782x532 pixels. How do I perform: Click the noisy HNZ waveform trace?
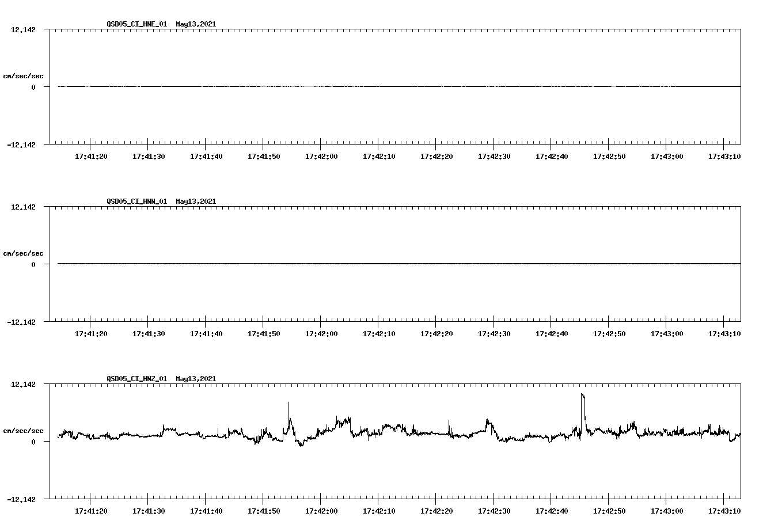pyautogui.click(x=403, y=432)
